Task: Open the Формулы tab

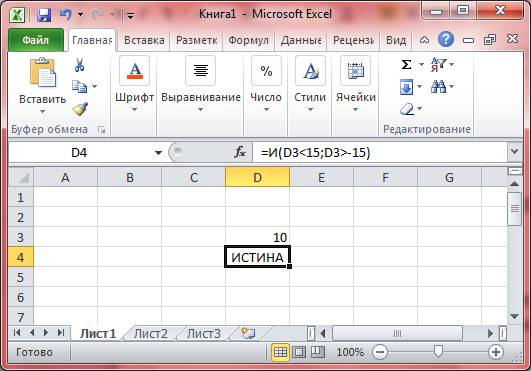Action: pos(248,40)
